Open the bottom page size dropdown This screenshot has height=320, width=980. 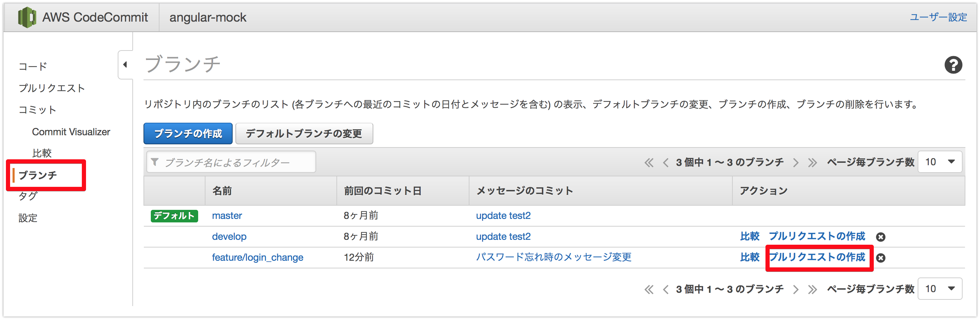pos(940,289)
